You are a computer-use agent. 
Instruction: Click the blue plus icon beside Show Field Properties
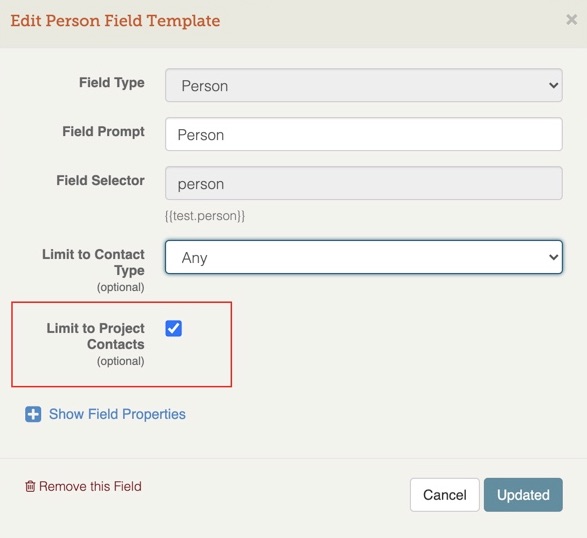pyautogui.click(x=33, y=414)
